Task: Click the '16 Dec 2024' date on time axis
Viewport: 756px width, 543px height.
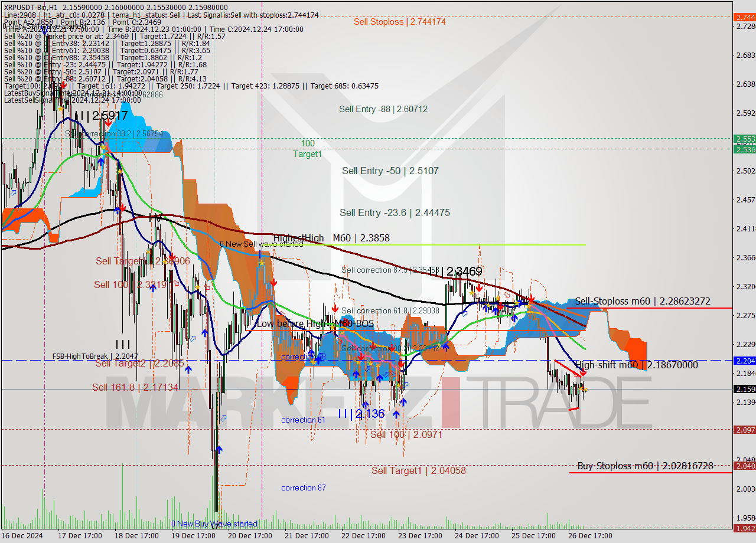Action: [22, 536]
